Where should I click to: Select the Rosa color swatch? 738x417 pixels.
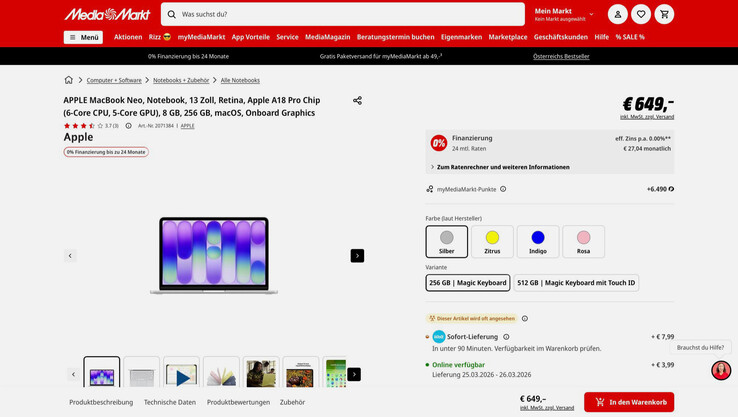(x=584, y=241)
